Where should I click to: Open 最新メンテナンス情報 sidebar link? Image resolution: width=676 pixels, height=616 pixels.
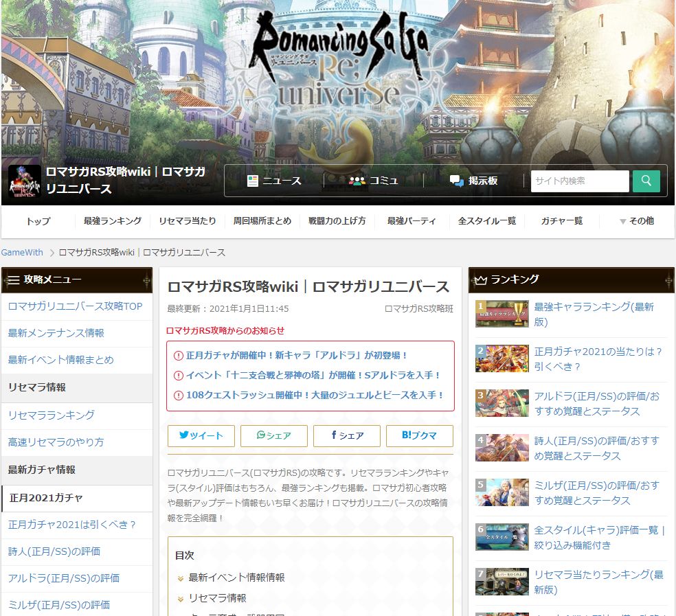pos(56,333)
